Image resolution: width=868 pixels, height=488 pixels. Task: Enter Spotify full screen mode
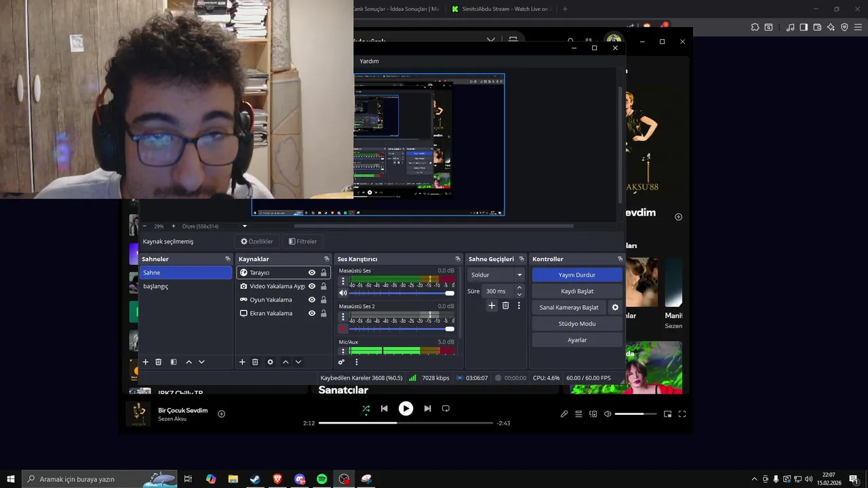point(682,414)
